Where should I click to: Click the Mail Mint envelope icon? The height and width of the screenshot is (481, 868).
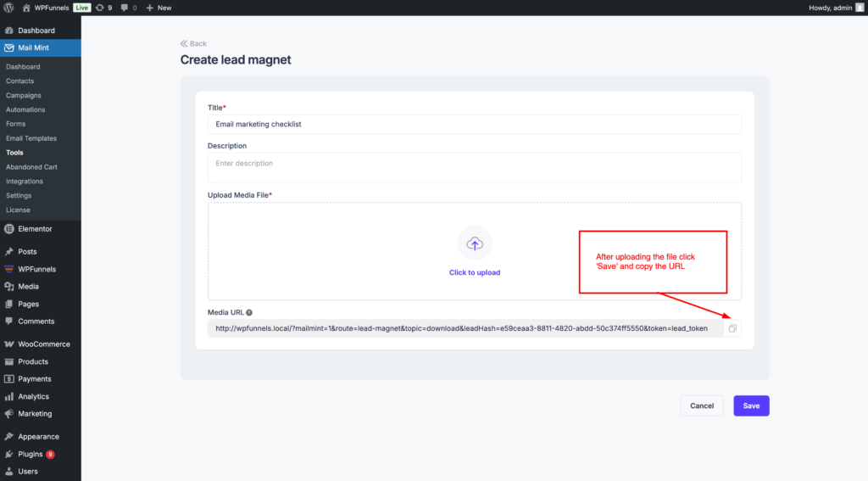[8, 48]
